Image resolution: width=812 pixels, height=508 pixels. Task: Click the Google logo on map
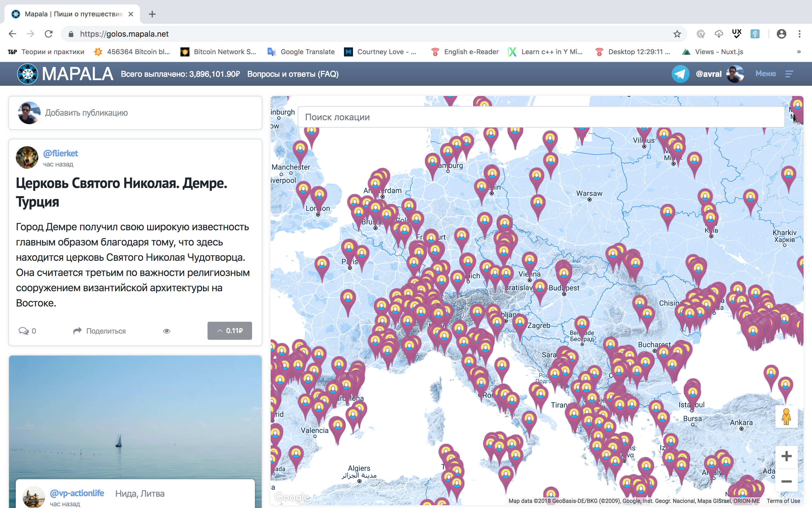point(292,497)
